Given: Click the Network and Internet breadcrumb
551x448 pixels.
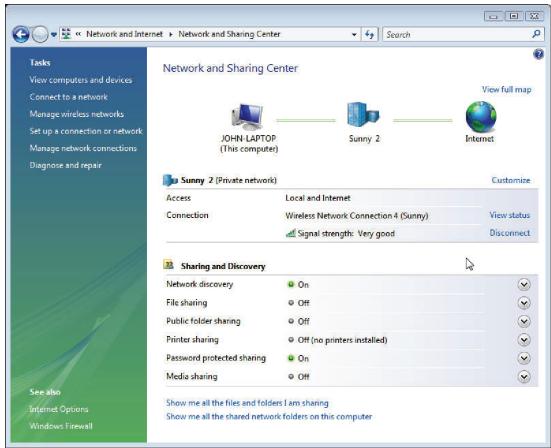Looking at the screenshot, I should (x=124, y=34).
